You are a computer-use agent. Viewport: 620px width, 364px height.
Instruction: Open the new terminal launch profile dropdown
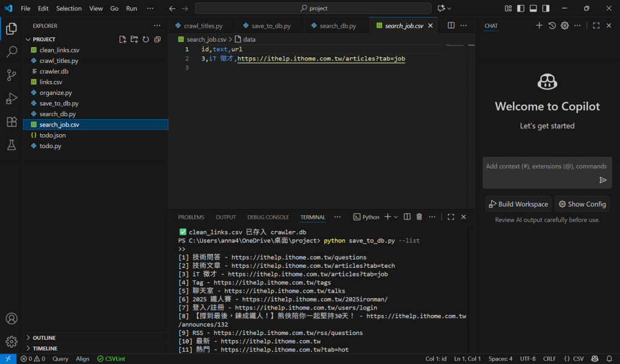click(396, 217)
